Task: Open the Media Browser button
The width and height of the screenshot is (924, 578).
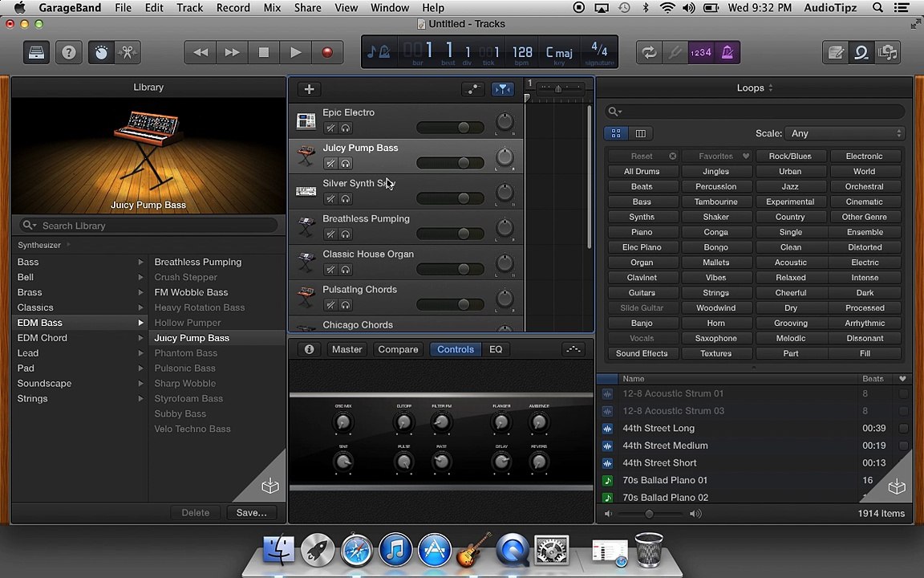Action: pyautogui.click(x=887, y=52)
